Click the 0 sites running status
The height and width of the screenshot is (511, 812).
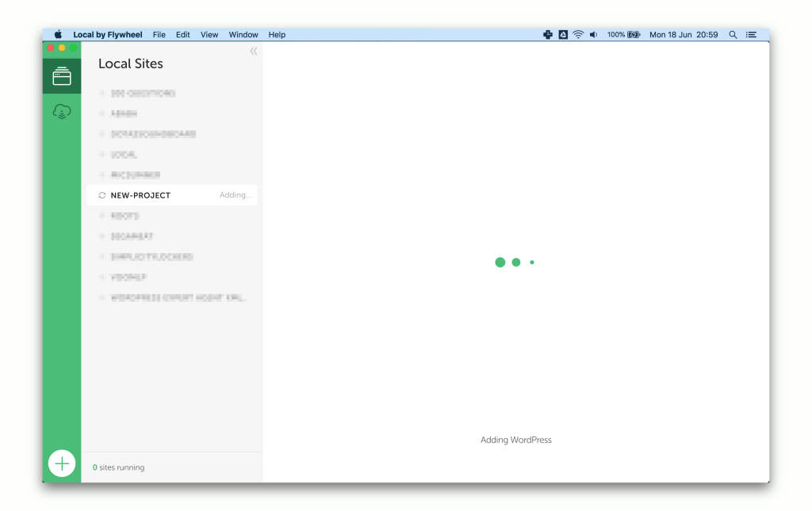tap(119, 467)
